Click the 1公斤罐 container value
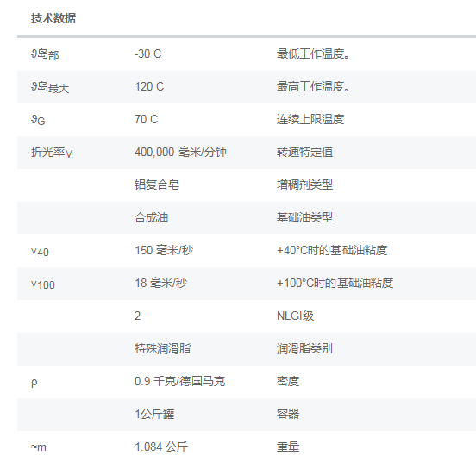The width and height of the screenshot is (476, 475). [x=154, y=415]
